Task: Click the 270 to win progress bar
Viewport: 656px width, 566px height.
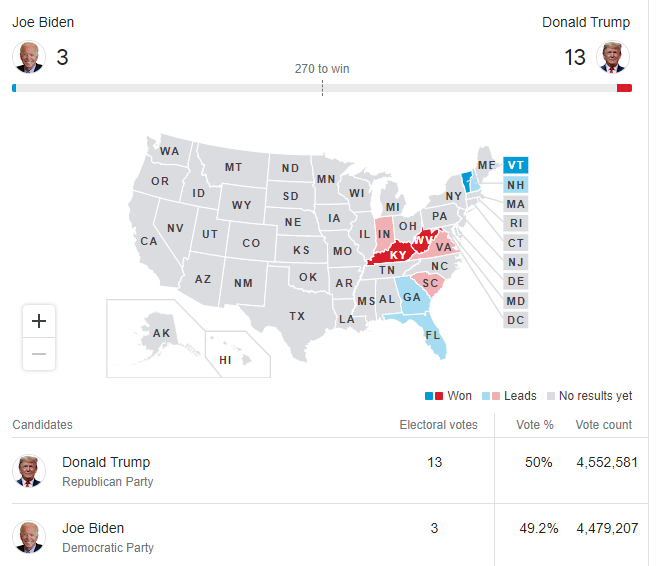Action: (x=322, y=88)
